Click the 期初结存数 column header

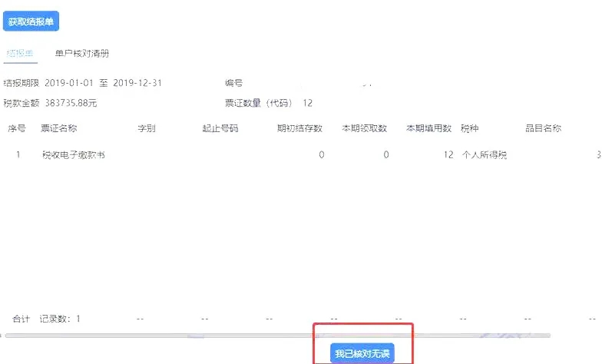[299, 128]
